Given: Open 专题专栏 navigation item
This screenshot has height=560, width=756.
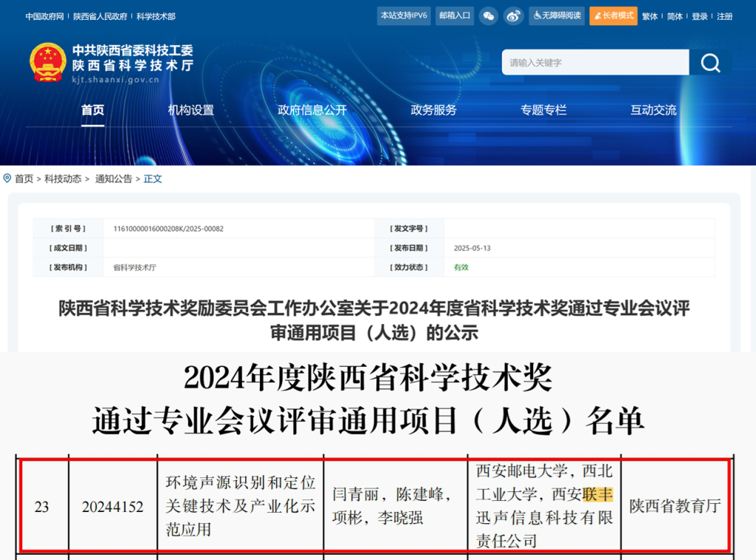Looking at the screenshot, I should [543, 111].
